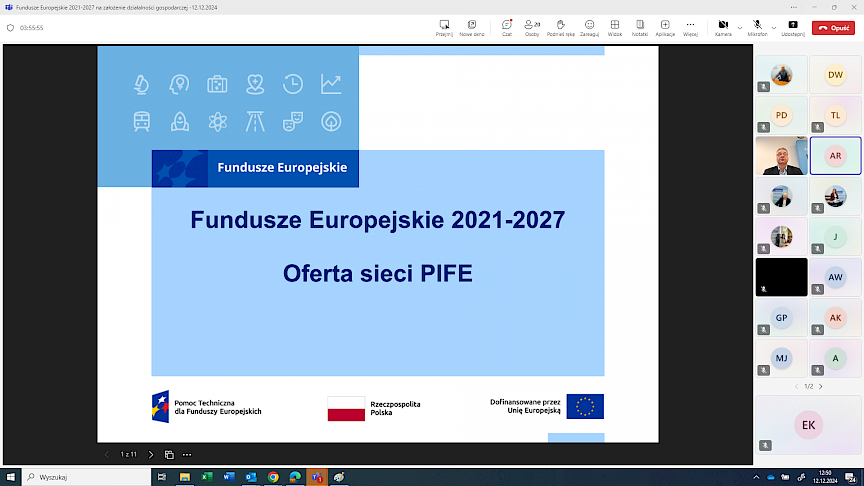This screenshot has width=864, height=486.
Task: Select participant tile GP
Action: [781, 318]
